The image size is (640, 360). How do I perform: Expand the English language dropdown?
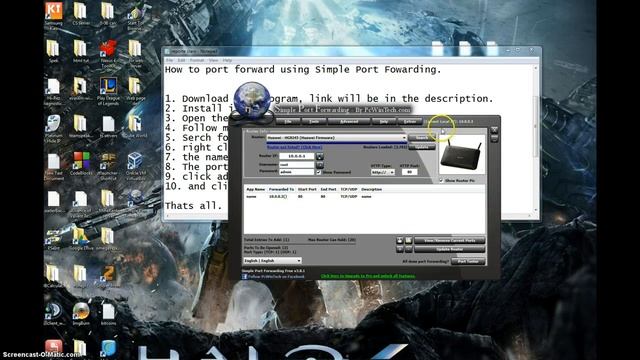tap(272, 260)
